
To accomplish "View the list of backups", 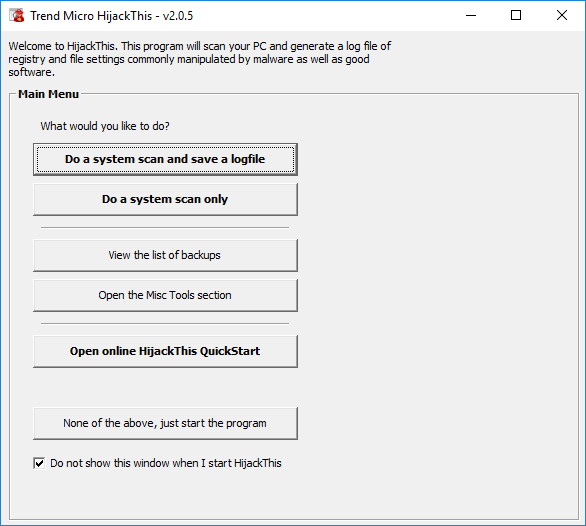I will pyautogui.click(x=165, y=255).
